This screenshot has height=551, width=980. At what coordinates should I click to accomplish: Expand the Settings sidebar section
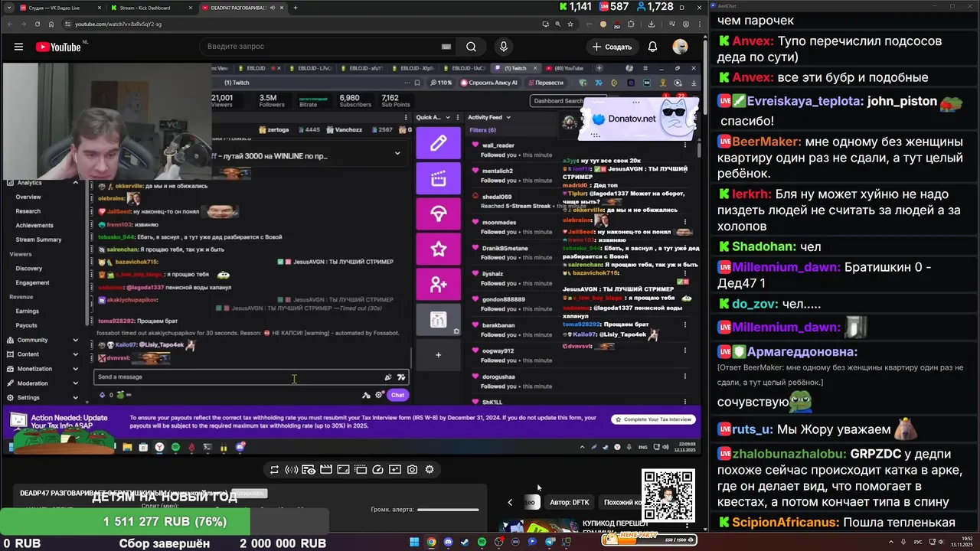[75, 398]
